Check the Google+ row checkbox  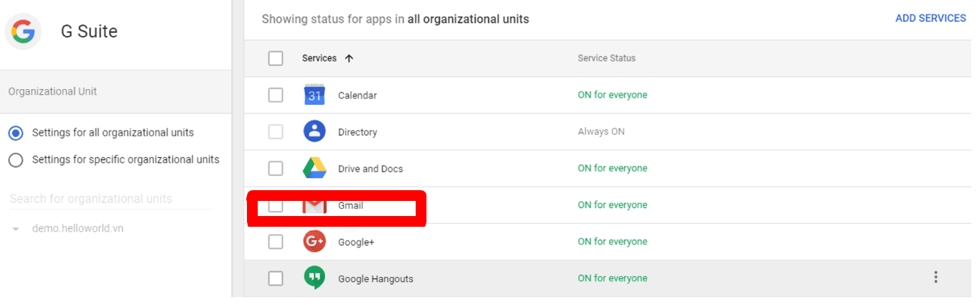276,242
